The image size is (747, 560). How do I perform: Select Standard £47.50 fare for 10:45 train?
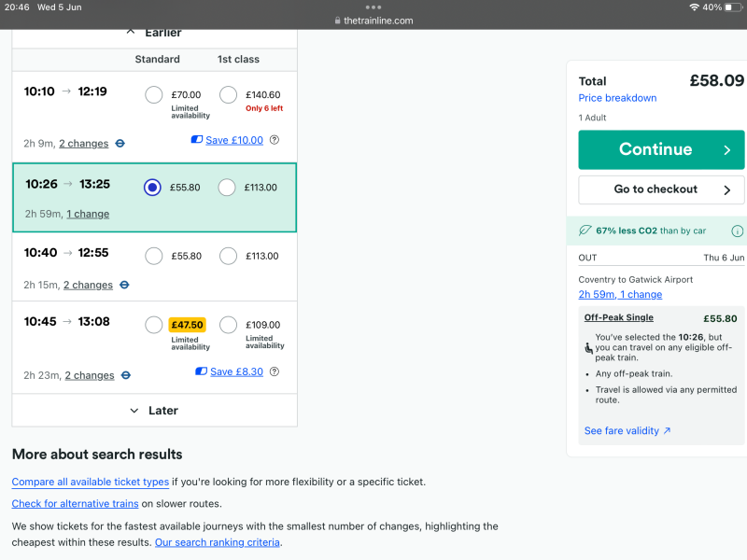pos(154,325)
